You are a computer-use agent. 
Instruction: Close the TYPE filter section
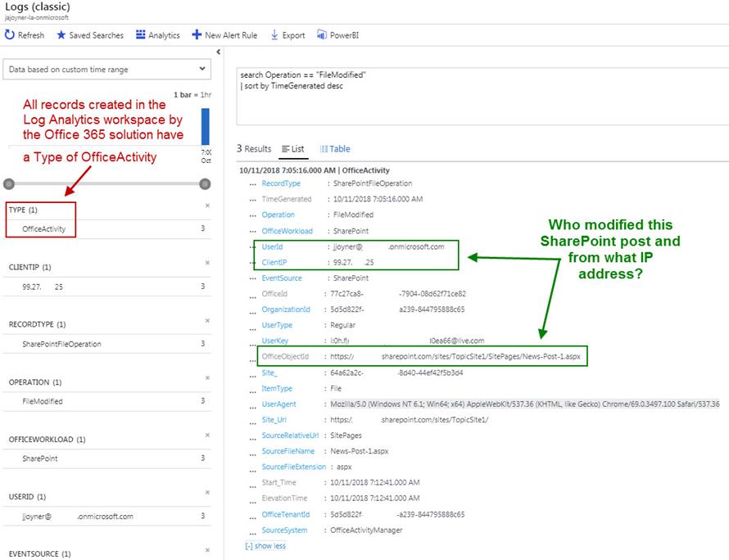[x=207, y=205]
